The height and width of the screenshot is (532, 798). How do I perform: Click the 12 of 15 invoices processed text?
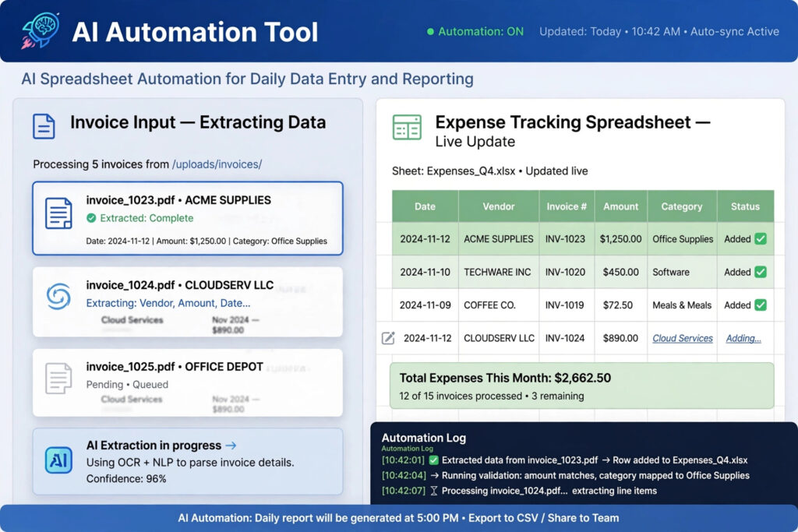point(461,396)
